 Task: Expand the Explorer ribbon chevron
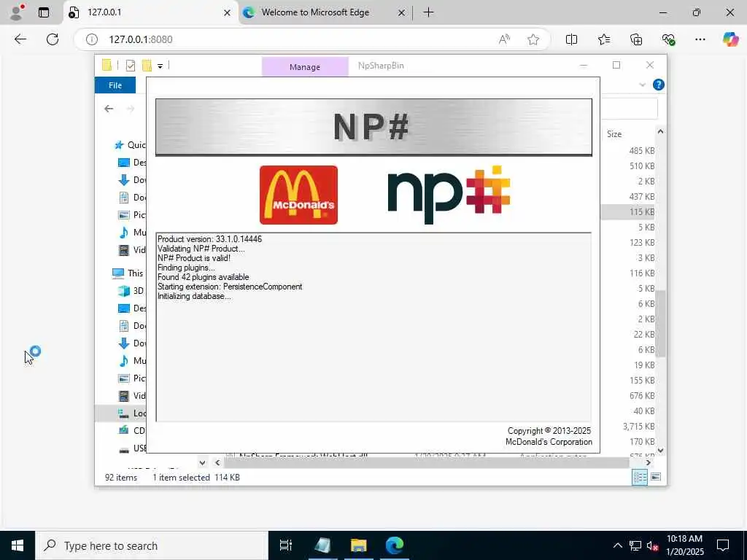coord(642,85)
